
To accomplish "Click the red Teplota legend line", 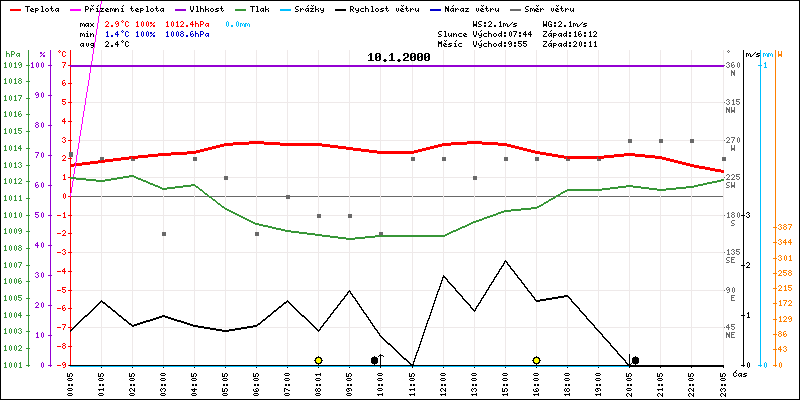I will point(14,8).
